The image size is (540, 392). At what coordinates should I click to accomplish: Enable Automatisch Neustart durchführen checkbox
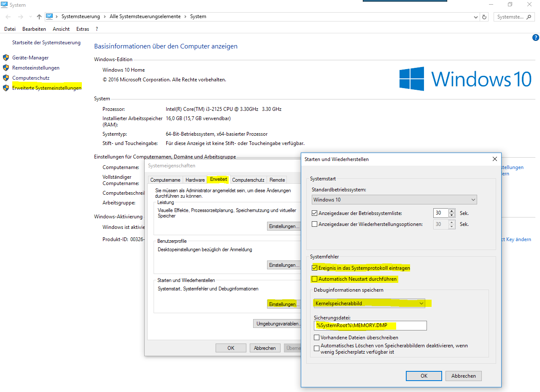point(314,279)
